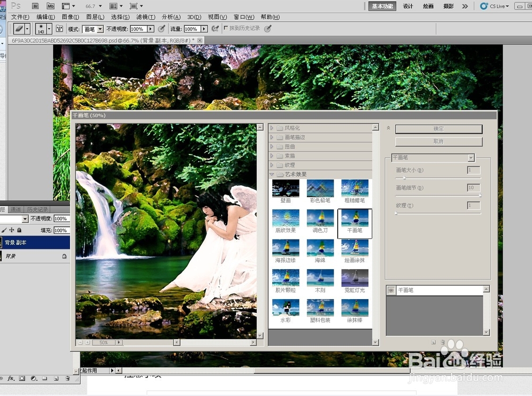The image size is (532, 396).
Task: Enable airbrush mode icon
Action: pos(215,29)
